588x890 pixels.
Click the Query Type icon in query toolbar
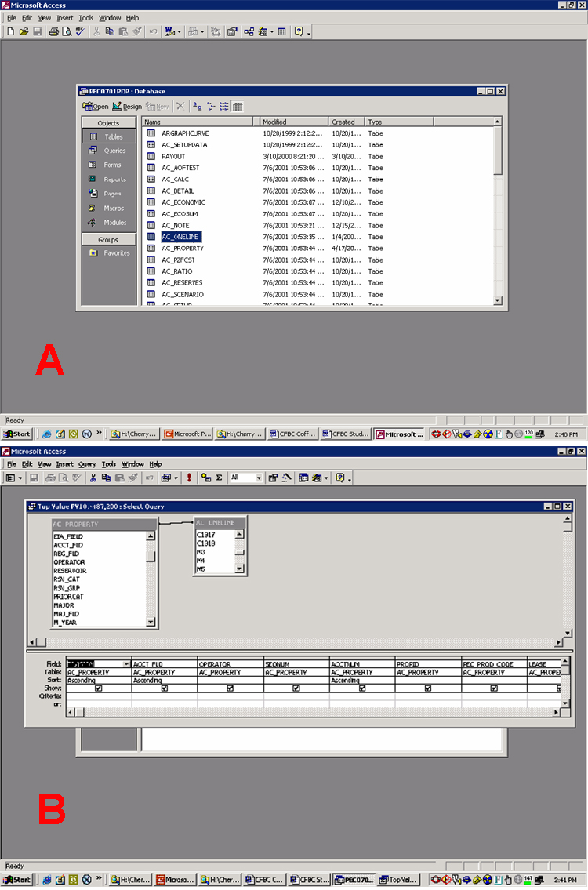click(165, 478)
